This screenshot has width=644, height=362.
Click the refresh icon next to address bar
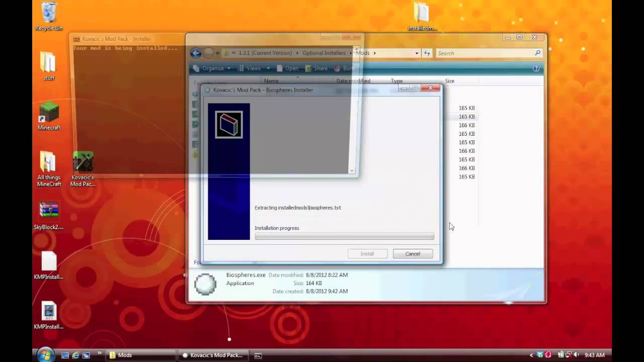[x=427, y=53]
